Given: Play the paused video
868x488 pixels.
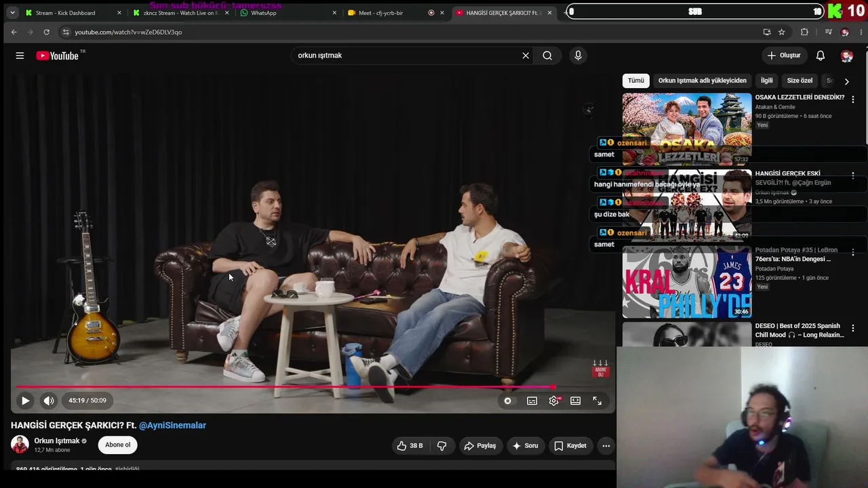Looking at the screenshot, I should click(x=25, y=401).
